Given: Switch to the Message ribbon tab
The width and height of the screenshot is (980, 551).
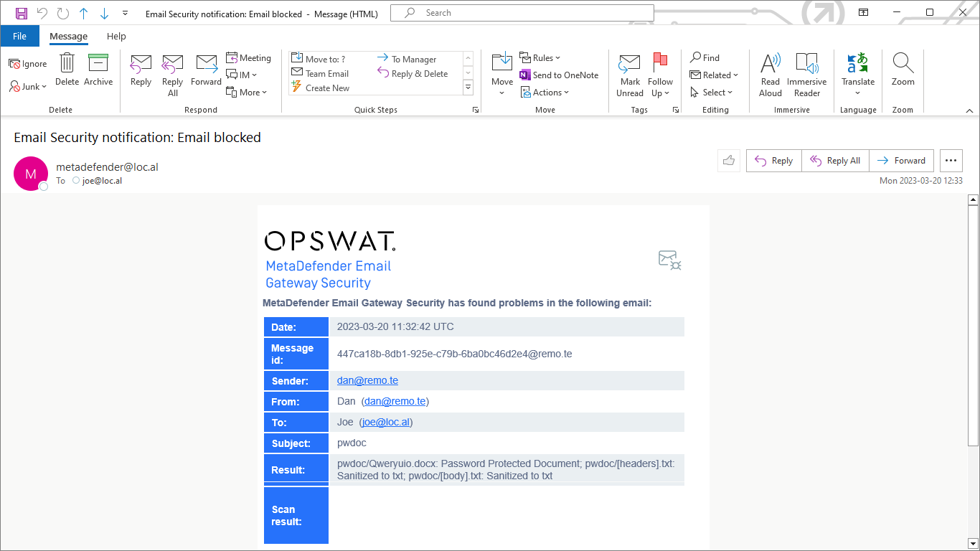Looking at the screenshot, I should click(x=68, y=36).
